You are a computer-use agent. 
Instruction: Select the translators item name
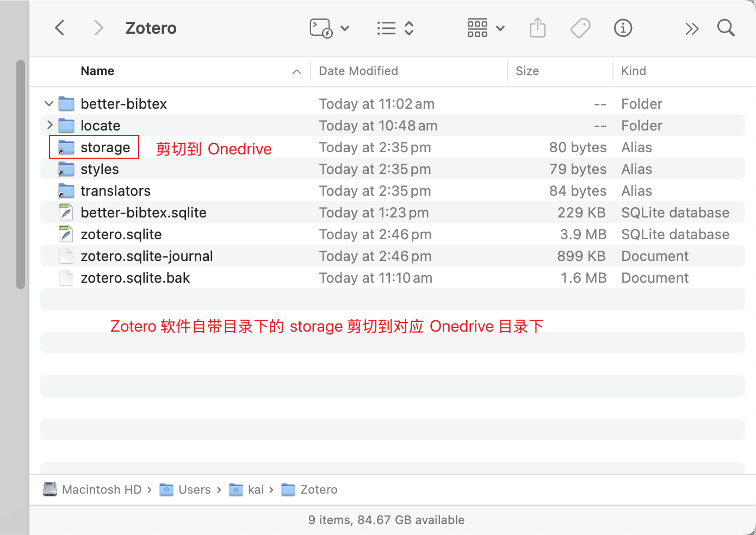116,191
